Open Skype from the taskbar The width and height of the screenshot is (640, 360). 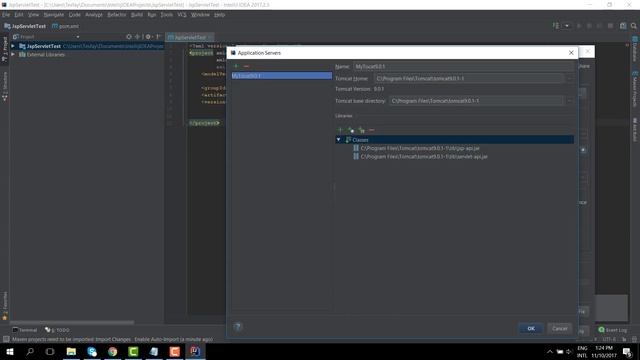point(92,351)
